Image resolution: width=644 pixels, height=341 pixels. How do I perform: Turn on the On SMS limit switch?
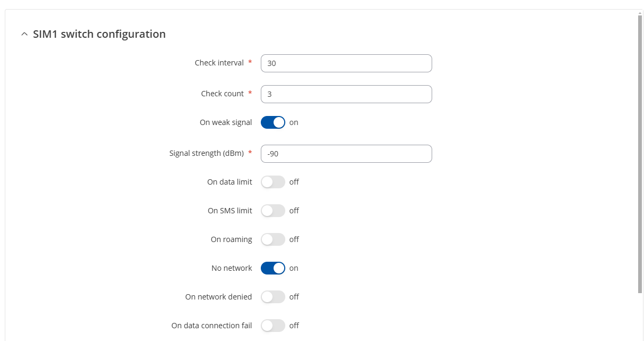(x=273, y=211)
